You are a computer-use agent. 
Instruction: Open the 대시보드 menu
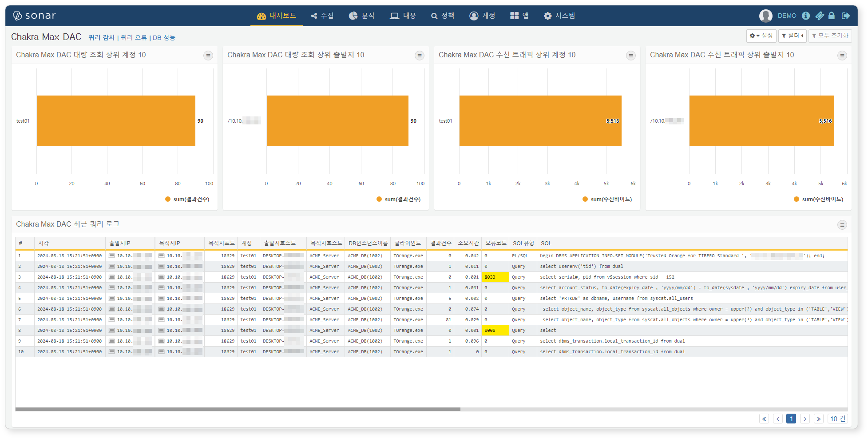tap(277, 16)
